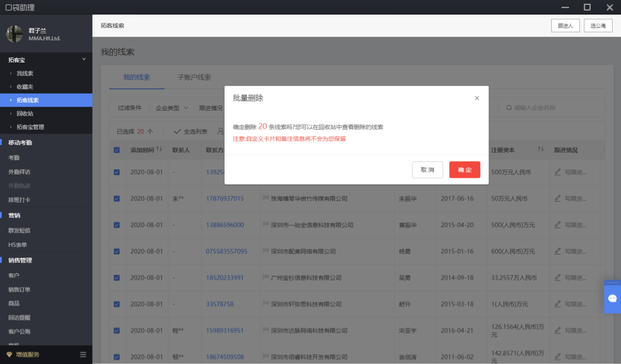Viewport: 621px width, 364px height.
Task: Uncheck row for 深圳市近脉网络科技有限公司
Action: (117, 330)
